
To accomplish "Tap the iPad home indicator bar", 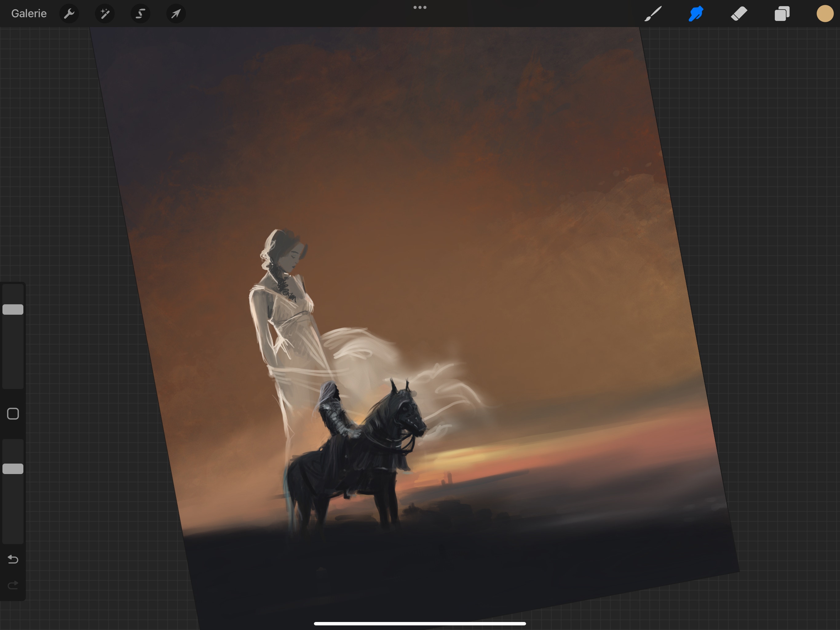I will click(420, 624).
